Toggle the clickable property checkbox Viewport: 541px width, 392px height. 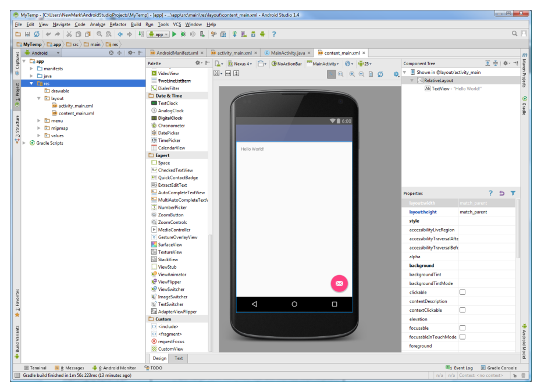click(x=462, y=293)
